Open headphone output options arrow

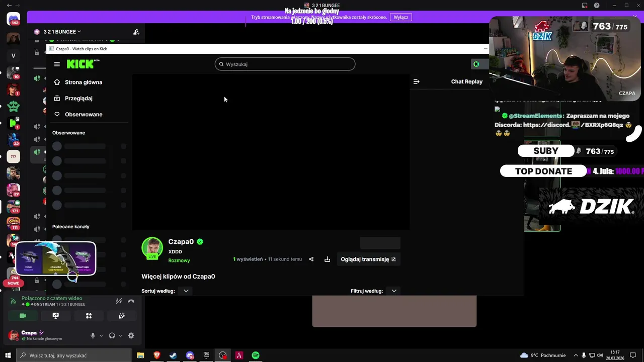click(120, 335)
